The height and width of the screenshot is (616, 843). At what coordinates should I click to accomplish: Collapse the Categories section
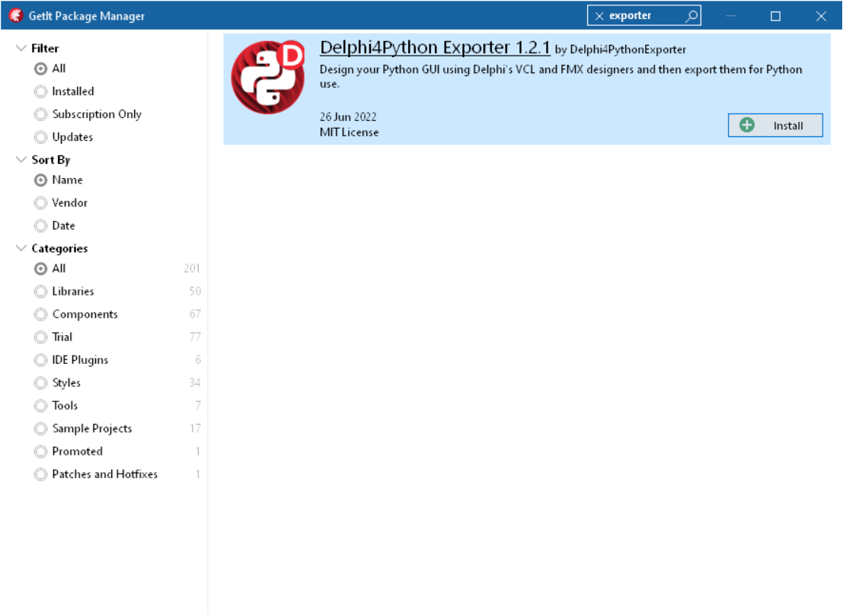[x=21, y=247]
